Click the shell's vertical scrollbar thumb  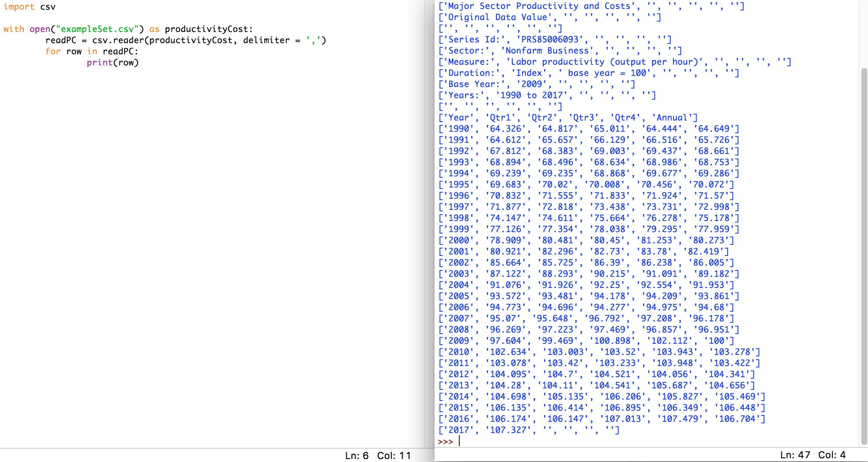864,257
